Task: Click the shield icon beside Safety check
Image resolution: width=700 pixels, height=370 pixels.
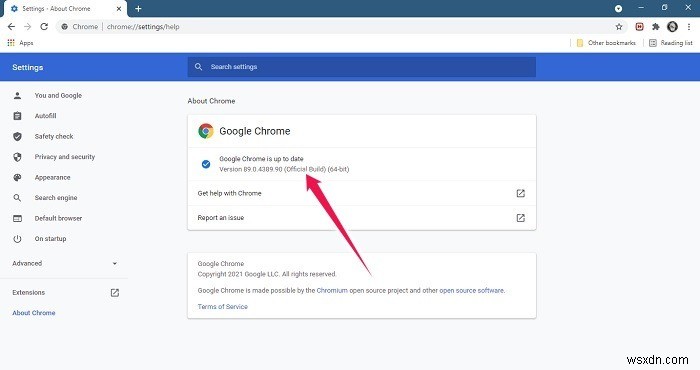Action: 17,137
